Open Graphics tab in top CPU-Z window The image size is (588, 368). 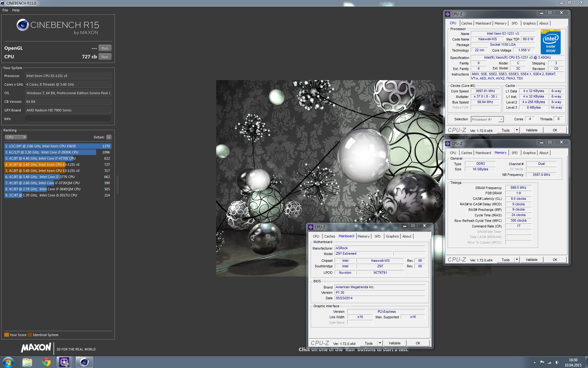[529, 23]
